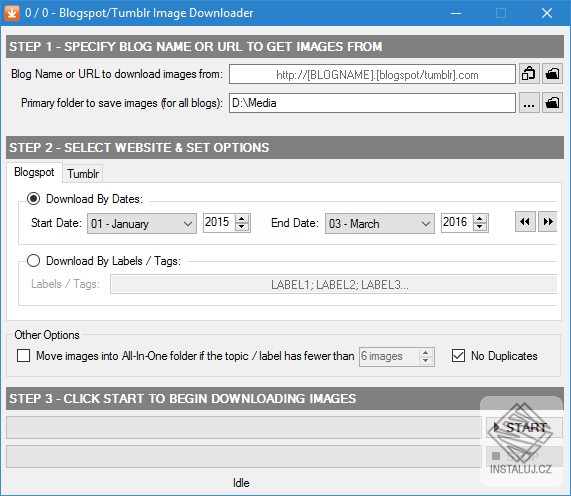This screenshot has width=571, height=496.
Task: Switch to the Blogspot tab
Action: (x=34, y=172)
